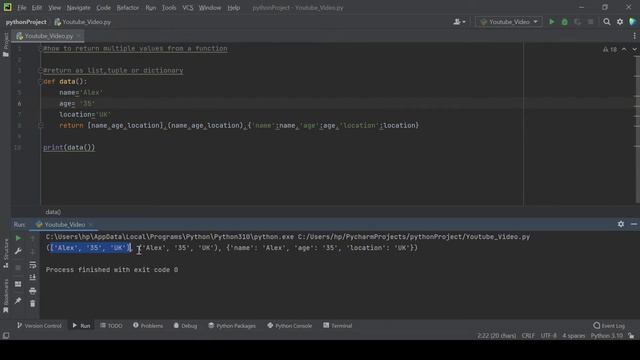
Task: Toggle the Run tool window bottom button
Action: [x=82, y=326]
